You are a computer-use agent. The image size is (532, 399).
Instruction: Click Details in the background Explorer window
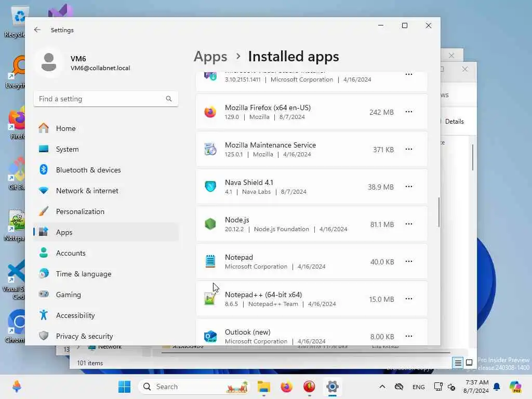454,122
